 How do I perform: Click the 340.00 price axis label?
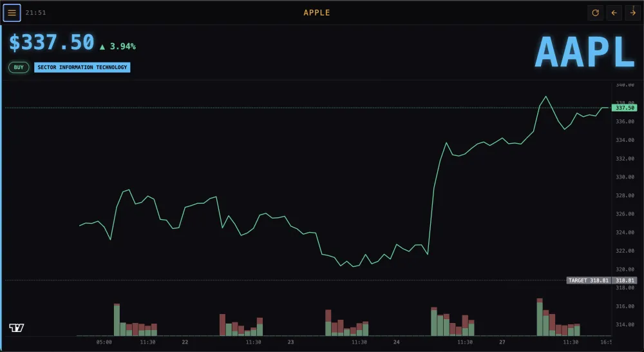(x=624, y=85)
